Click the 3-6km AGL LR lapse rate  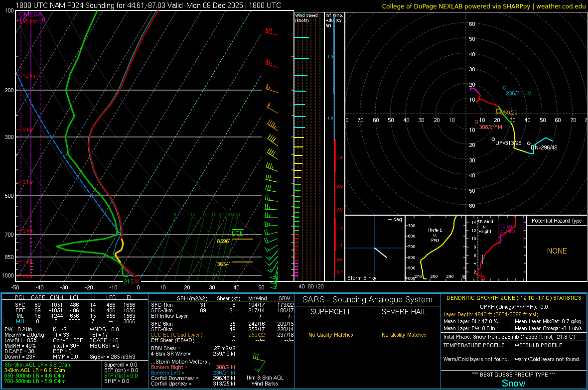click(34, 370)
